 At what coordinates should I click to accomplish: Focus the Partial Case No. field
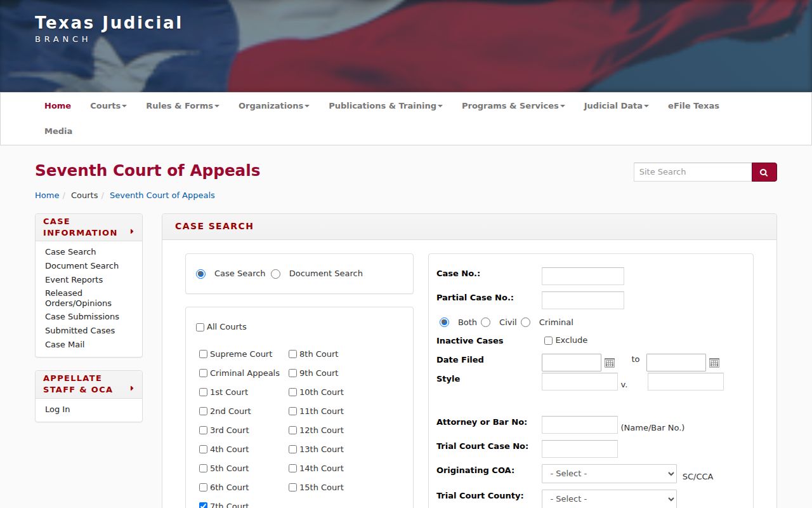tap(583, 300)
